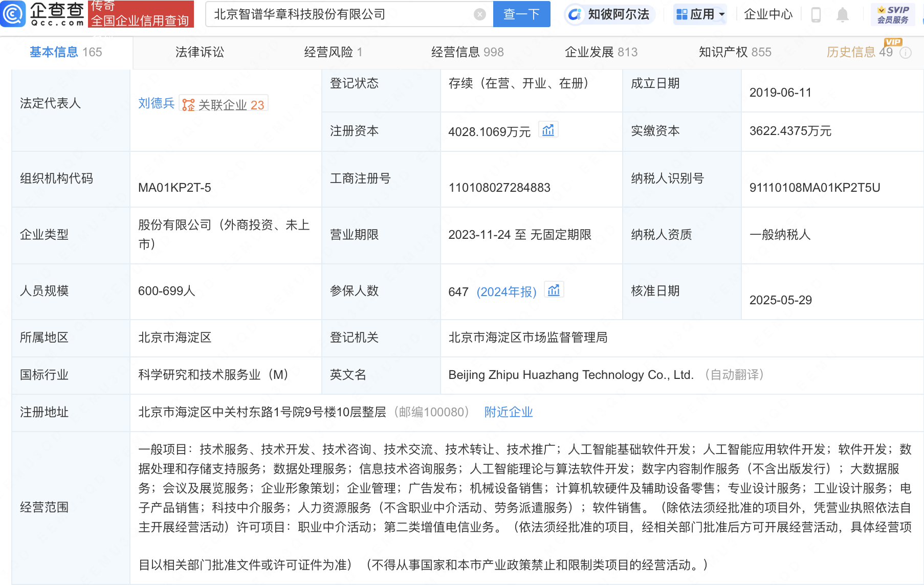Select taxpayer ID 91110108MA01KP2T5U
This screenshot has width=924, height=585.
pyautogui.click(x=815, y=188)
